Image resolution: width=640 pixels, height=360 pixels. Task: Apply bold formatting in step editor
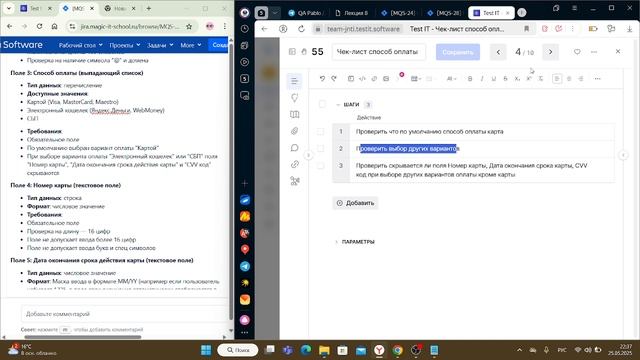click(x=470, y=78)
